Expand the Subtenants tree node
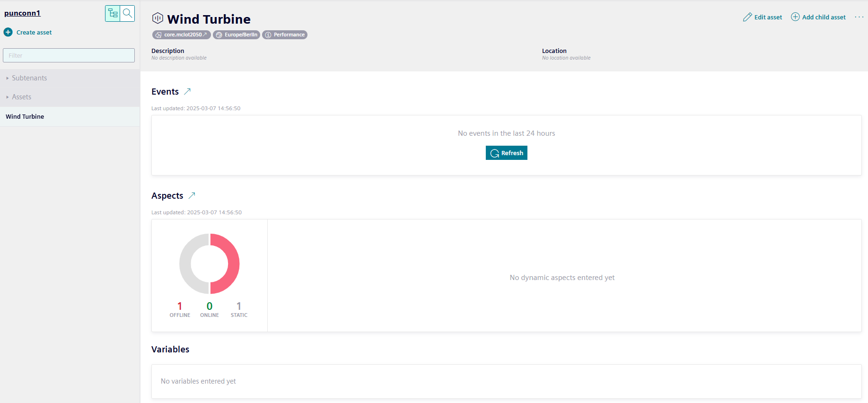868x403 pixels. pyautogui.click(x=8, y=78)
